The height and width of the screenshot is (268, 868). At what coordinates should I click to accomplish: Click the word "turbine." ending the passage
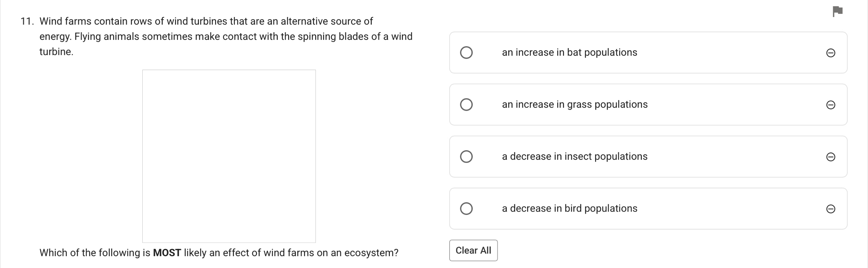[57, 52]
